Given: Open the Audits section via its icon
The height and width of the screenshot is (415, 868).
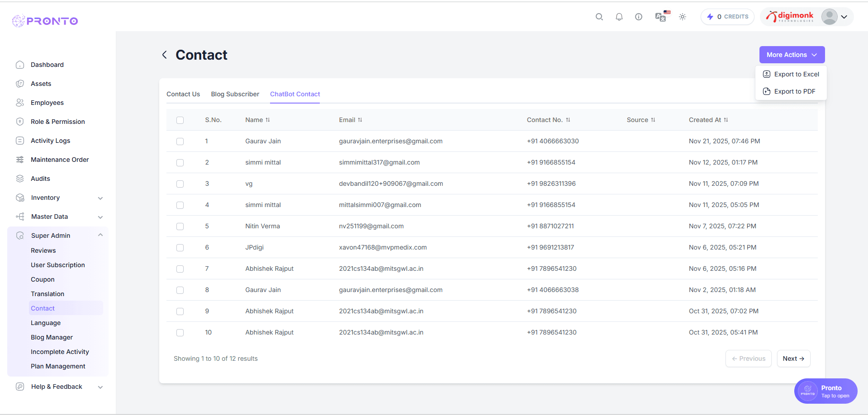Looking at the screenshot, I should pyautogui.click(x=20, y=178).
